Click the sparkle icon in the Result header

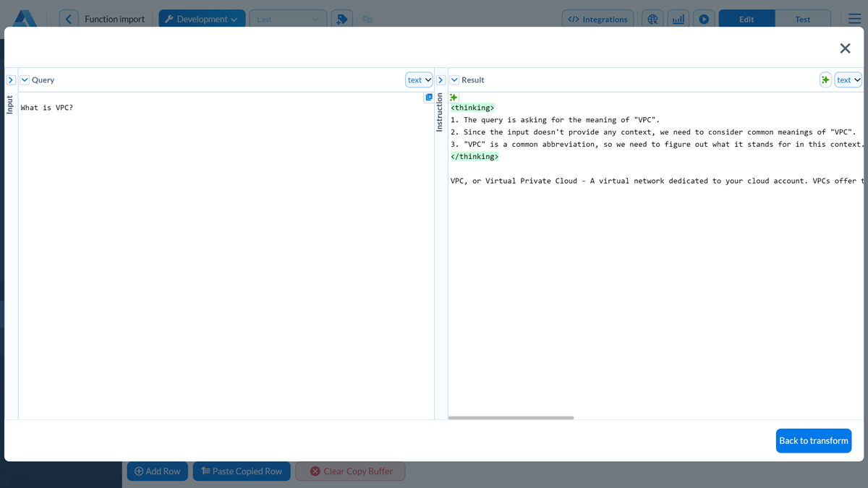(825, 80)
